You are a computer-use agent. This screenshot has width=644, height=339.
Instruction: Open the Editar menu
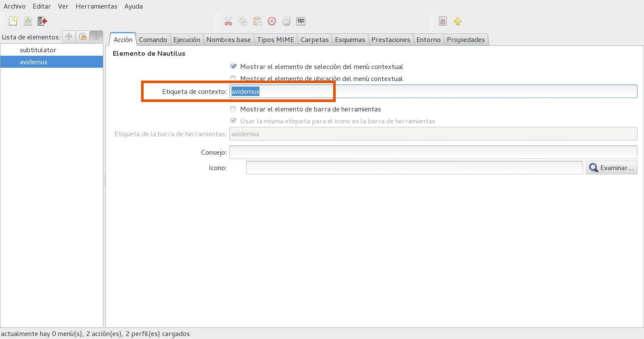(42, 6)
